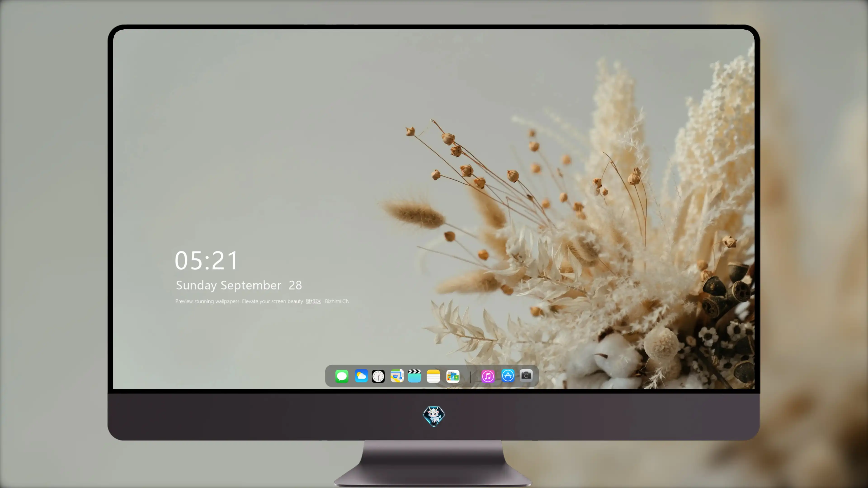Open the Maps app in the dock

[397, 376]
